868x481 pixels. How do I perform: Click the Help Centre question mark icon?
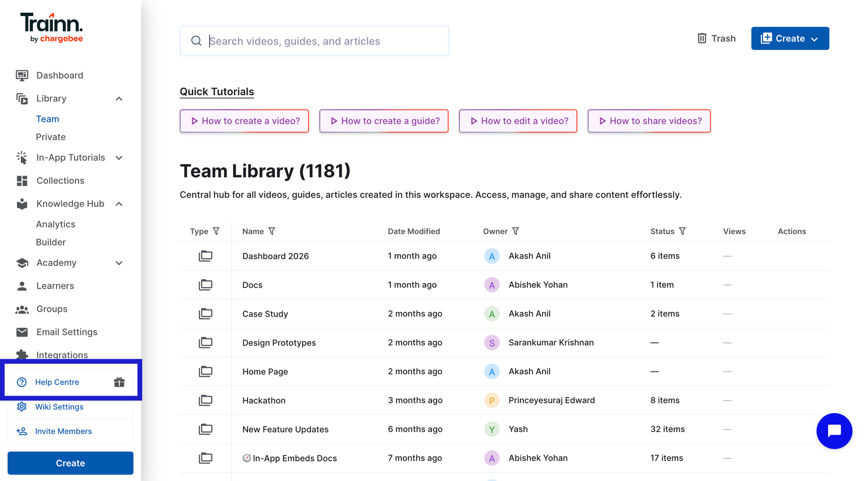point(22,382)
